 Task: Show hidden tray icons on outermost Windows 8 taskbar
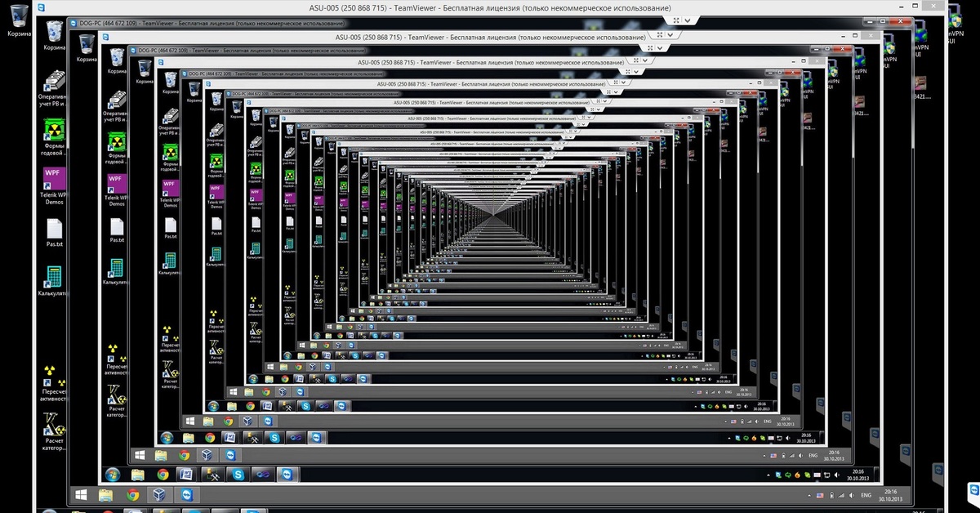coord(808,496)
